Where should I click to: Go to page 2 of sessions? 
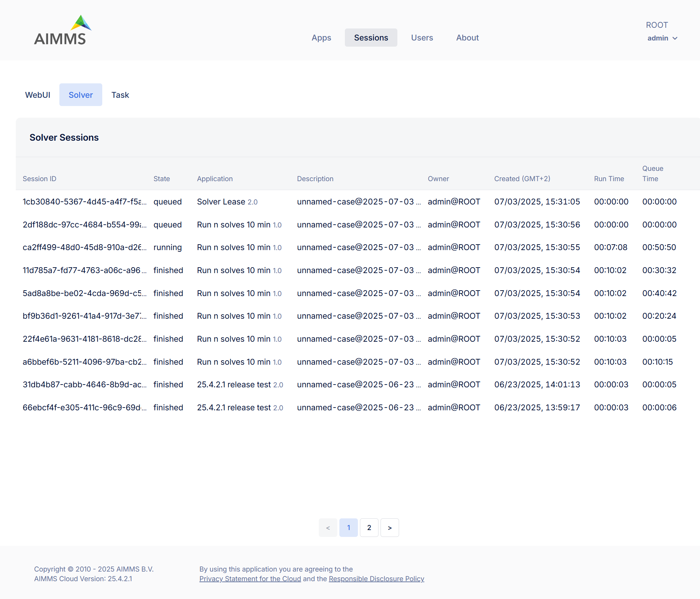(369, 528)
